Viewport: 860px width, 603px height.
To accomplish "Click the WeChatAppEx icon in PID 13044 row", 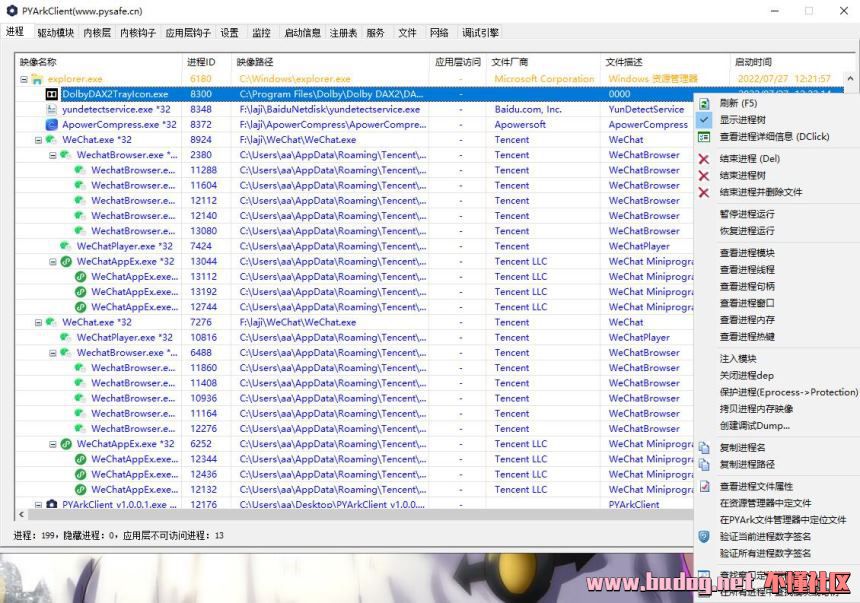I will coord(66,261).
